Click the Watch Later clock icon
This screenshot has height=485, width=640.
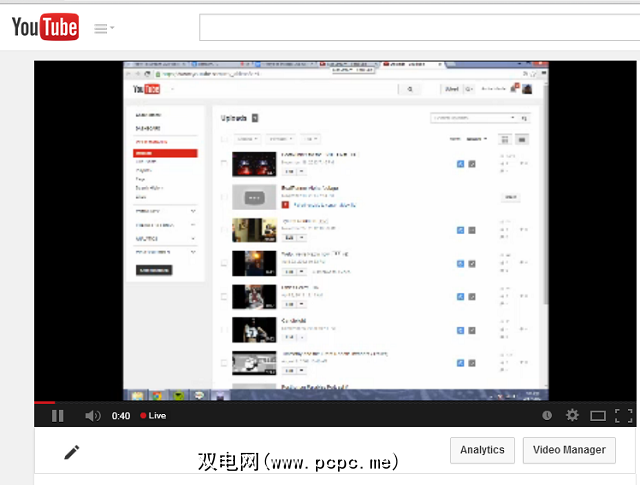[x=547, y=416]
